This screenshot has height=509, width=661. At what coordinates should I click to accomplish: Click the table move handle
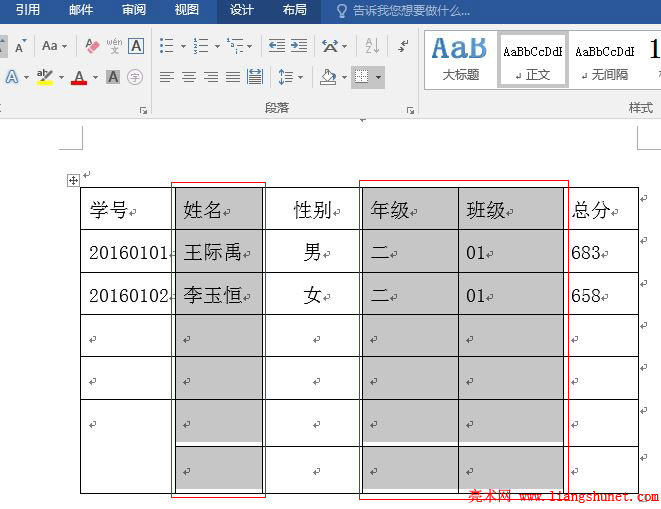73,180
